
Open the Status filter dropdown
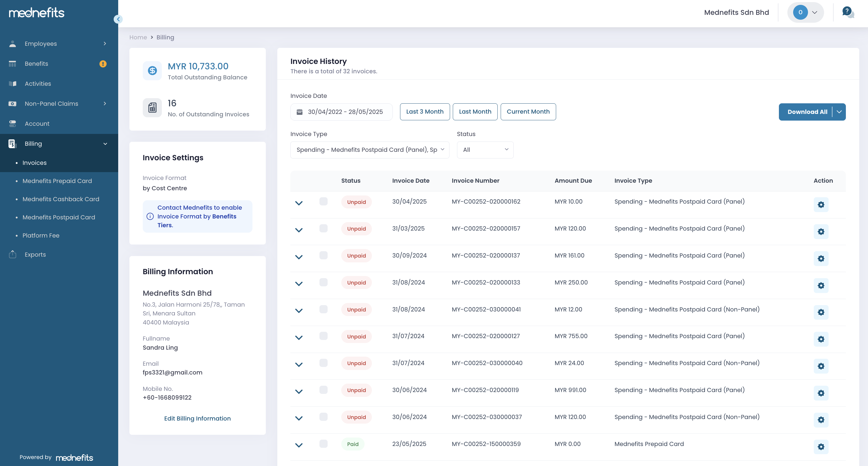485,150
